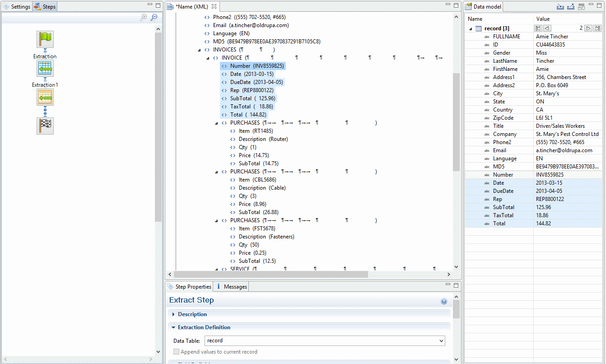Collapse the Extraction Definition section
Viewport: 606px width, 364px height.
[x=174, y=327]
